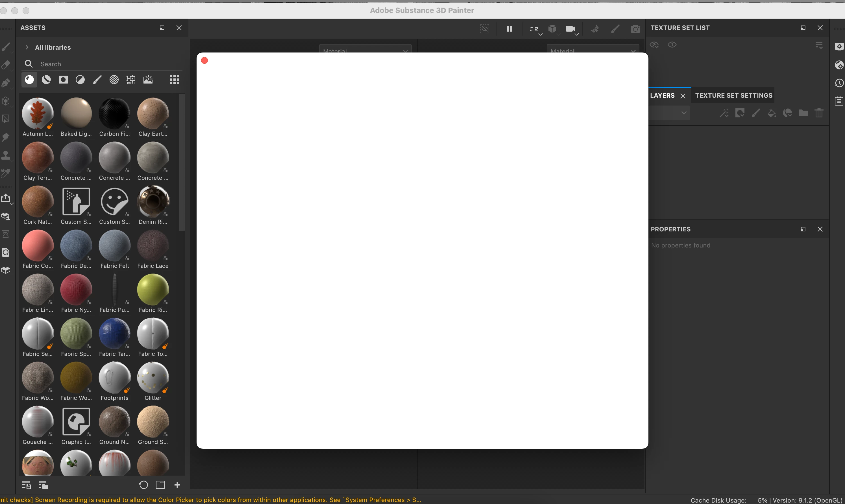The width and height of the screenshot is (845, 504).
Task: Filter assets by Alphas icon
Action: click(x=114, y=80)
